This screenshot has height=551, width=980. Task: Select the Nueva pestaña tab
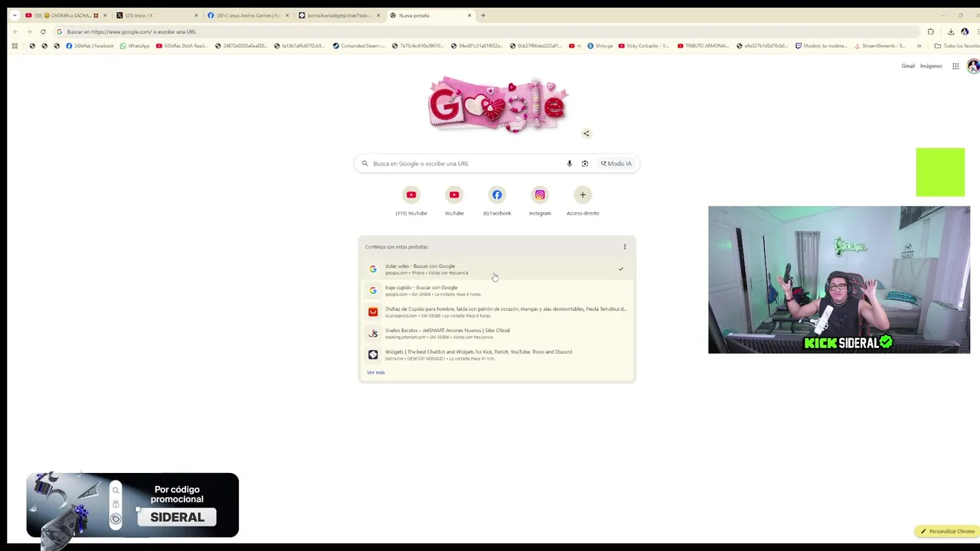coord(430,15)
